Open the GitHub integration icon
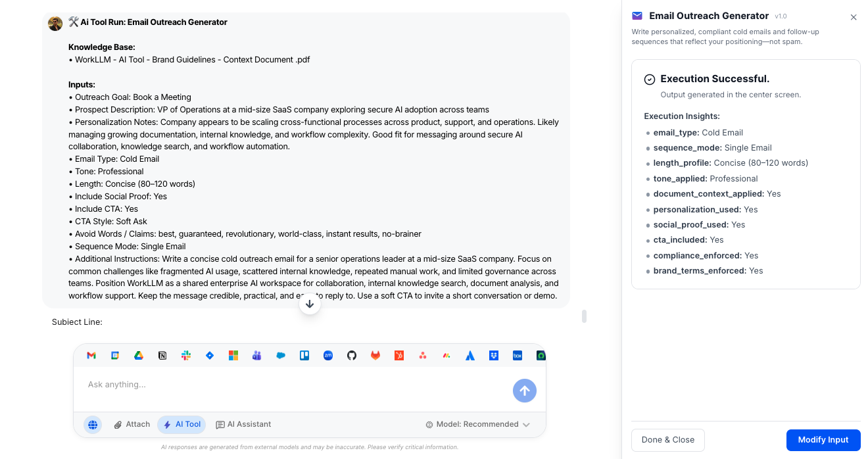Screen dimensions: 868x459 352,355
